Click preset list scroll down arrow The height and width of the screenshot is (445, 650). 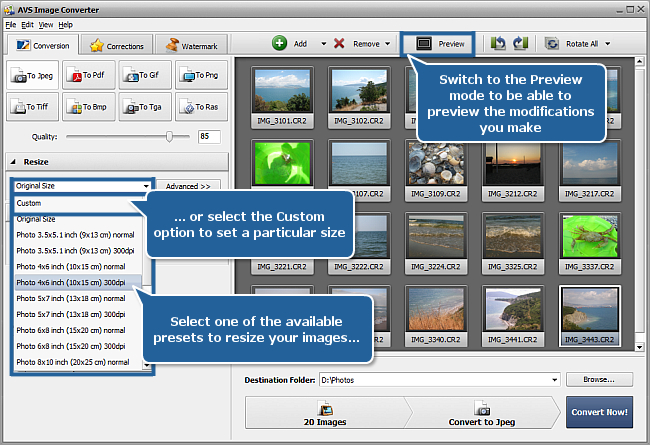147,365
